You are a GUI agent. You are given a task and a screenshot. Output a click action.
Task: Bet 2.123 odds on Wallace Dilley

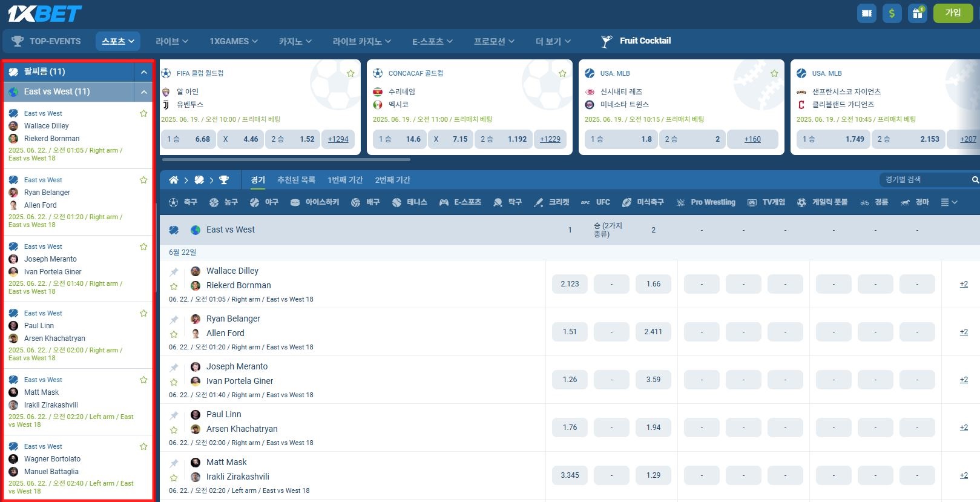point(570,284)
